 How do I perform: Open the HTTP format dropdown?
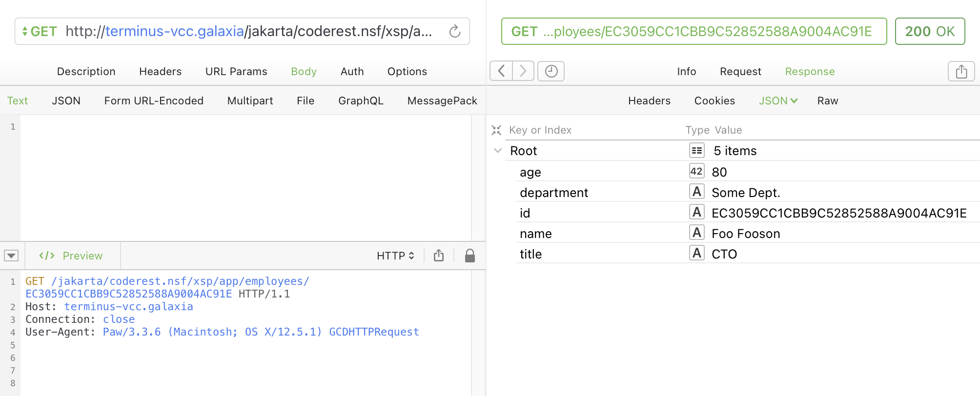[395, 256]
